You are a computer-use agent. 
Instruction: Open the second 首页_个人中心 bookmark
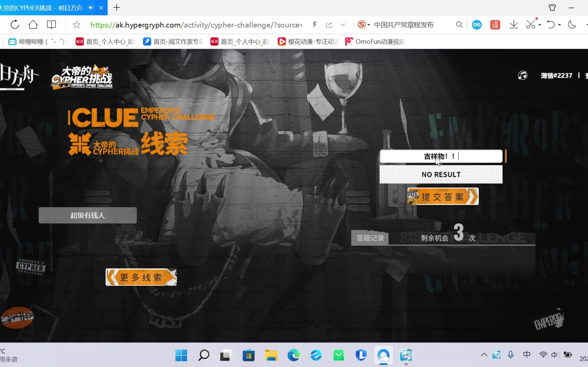[x=240, y=42]
